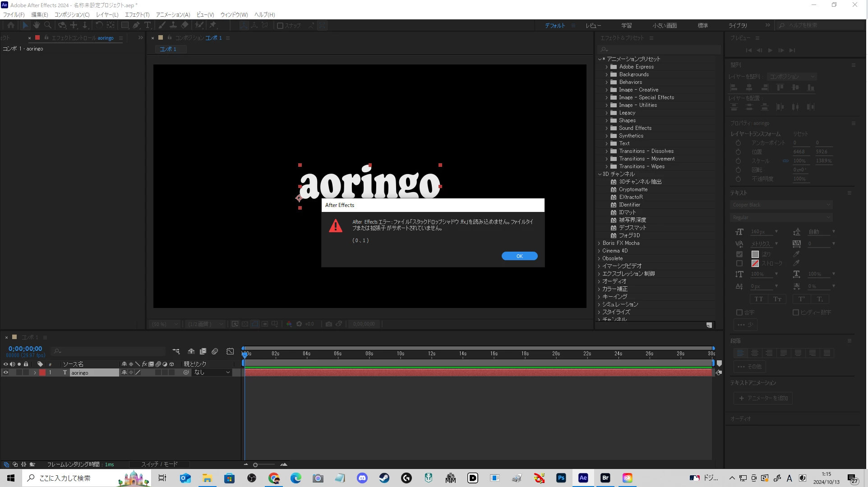Image resolution: width=868 pixels, height=487 pixels.
Task: Click the fill color swatch
Action: point(755,254)
